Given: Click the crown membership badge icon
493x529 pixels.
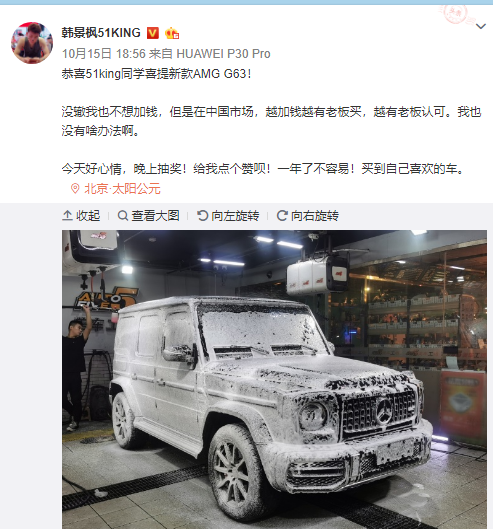Looking at the screenshot, I should [172, 33].
